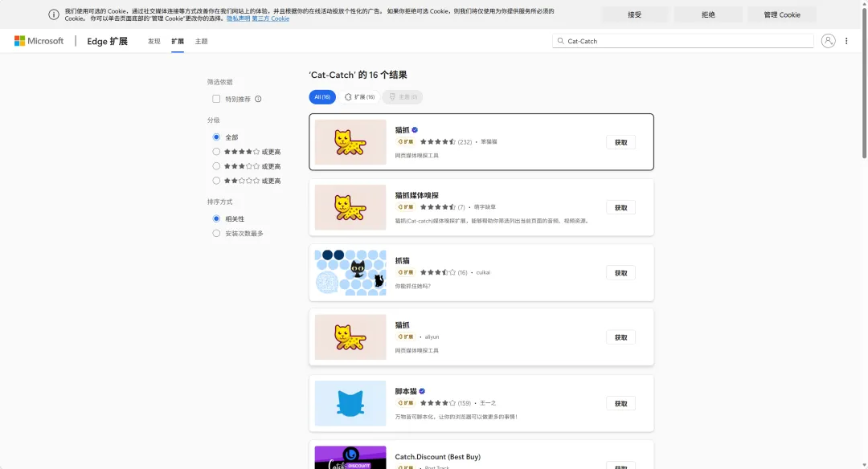This screenshot has width=868, height=469.
Task: Select the 主题 (0) filter chip
Action: 403,97
